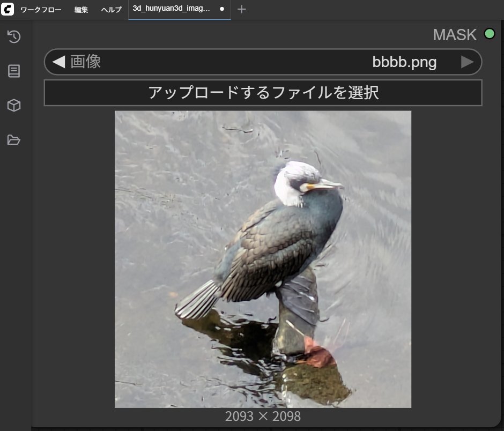Open the 編集 menu
Screen dimensions: 504x431
point(81,10)
